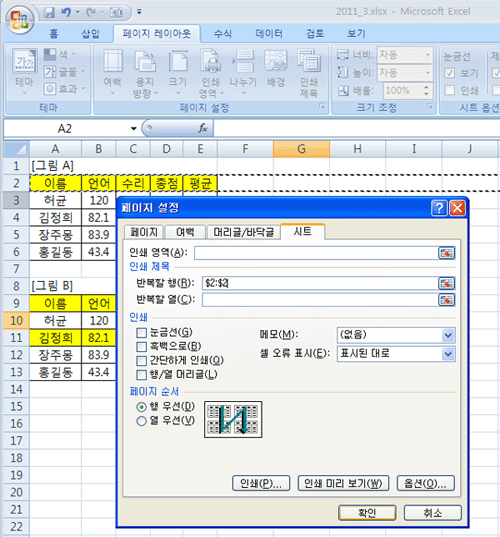
Task: Click 인쇄(P)... button
Action: pos(261,483)
